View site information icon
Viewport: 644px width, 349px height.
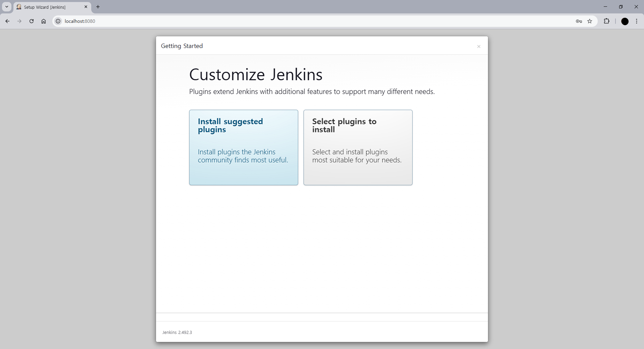pos(58,21)
